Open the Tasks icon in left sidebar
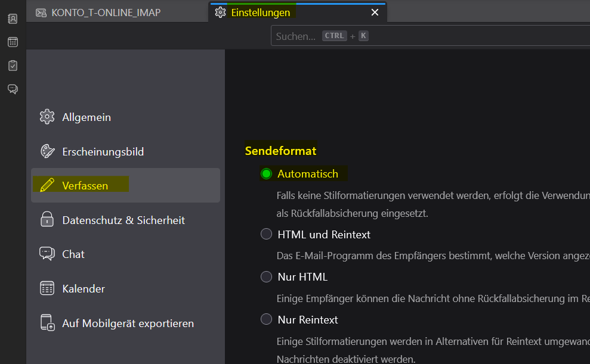The height and width of the screenshot is (364, 590). tap(13, 66)
